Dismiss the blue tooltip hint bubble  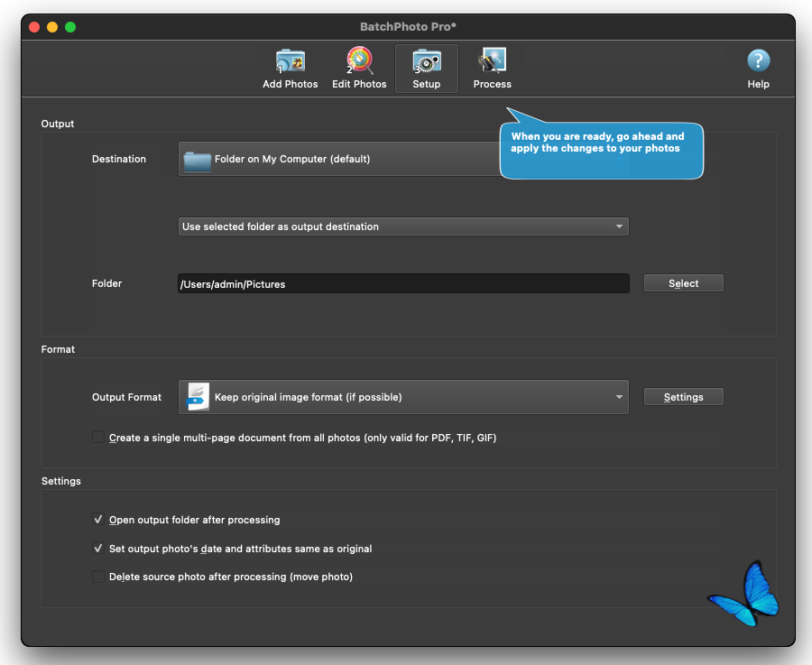click(600, 150)
